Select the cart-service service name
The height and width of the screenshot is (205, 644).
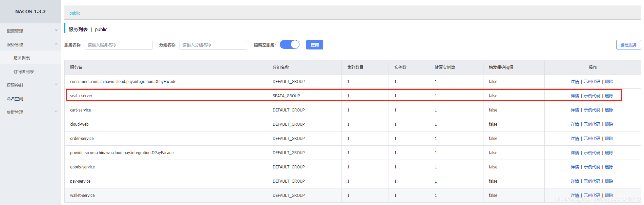tap(81, 110)
